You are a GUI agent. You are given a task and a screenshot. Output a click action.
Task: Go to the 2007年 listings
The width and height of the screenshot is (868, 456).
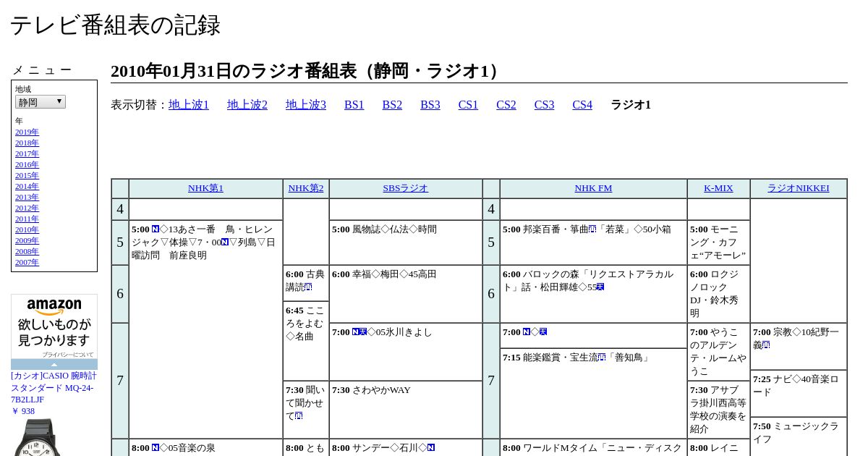27,262
